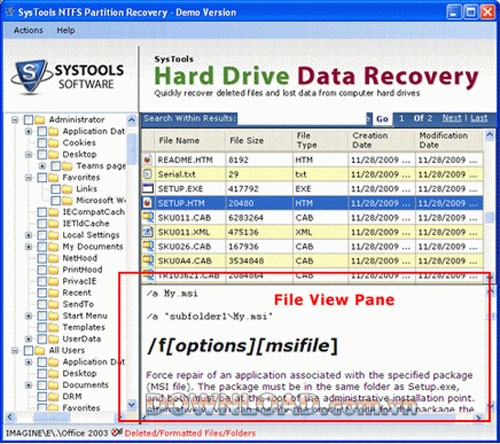Click the Firefox icon of SETUP.HTM
This screenshot has width=500, height=444.
pyautogui.click(x=148, y=203)
